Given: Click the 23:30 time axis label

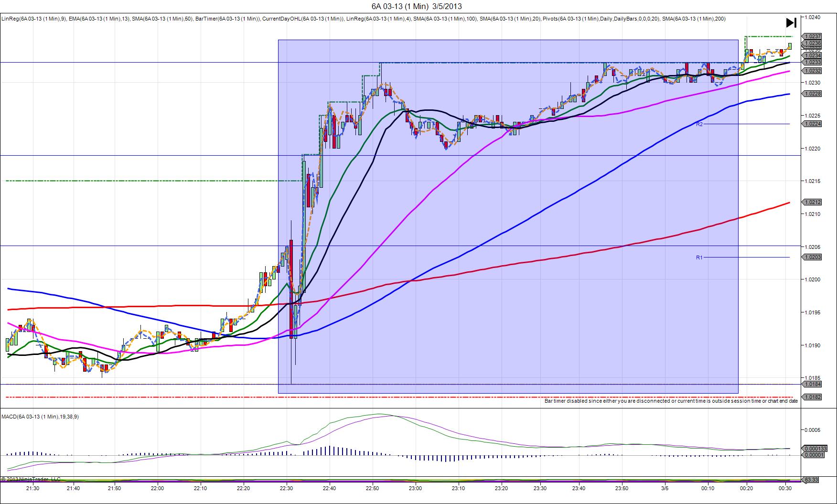Looking at the screenshot, I should click(540, 488).
